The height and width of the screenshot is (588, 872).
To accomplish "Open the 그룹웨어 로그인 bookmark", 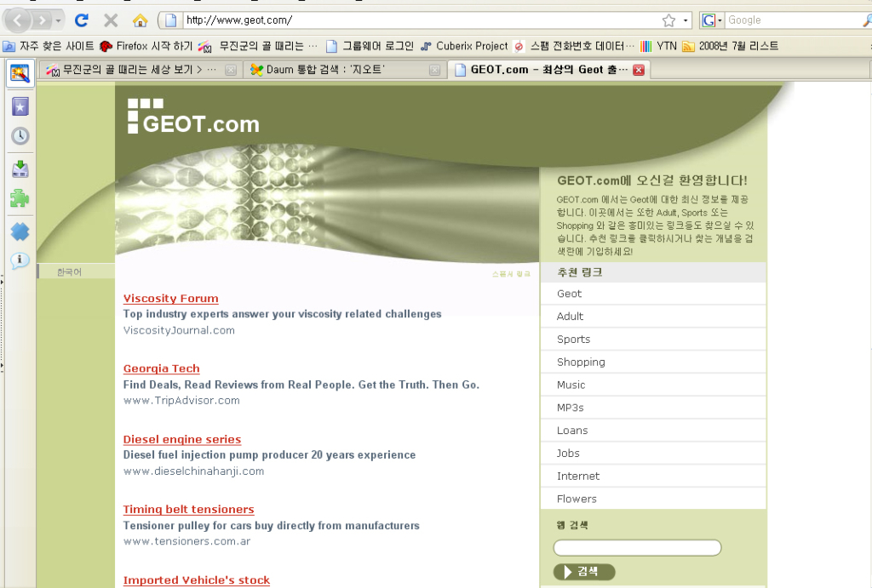I will (370, 46).
